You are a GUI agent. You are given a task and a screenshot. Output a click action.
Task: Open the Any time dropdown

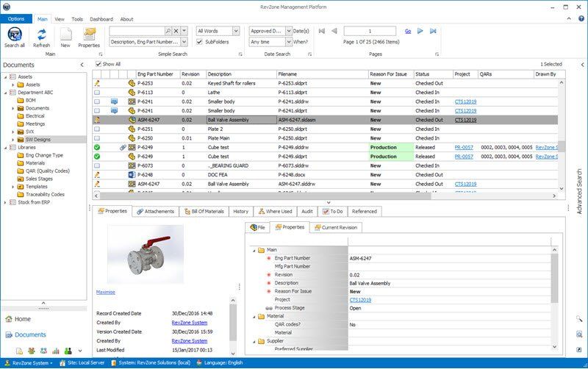289,42
